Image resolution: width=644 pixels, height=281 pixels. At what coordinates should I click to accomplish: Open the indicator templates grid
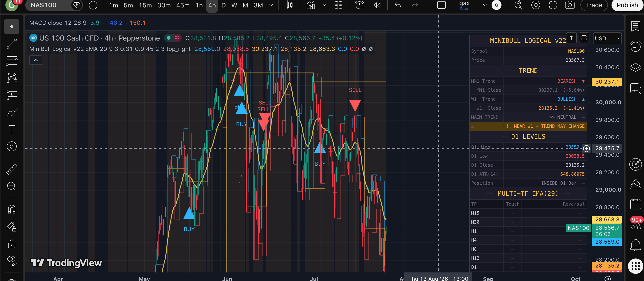point(338,5)
